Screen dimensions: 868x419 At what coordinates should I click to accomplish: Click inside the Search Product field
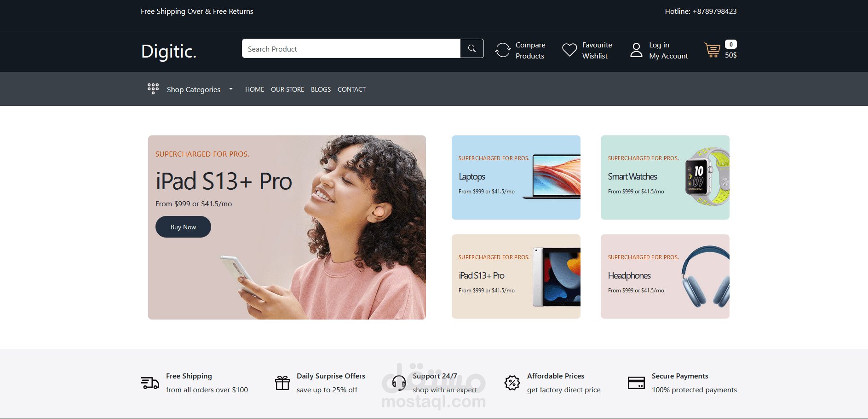click(350, 48)
